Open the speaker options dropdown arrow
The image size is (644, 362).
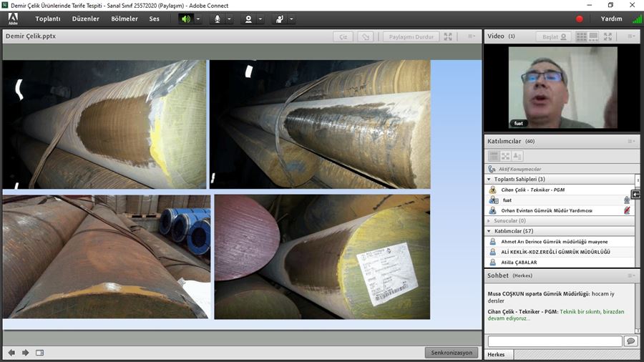click(x=198, y=19)
